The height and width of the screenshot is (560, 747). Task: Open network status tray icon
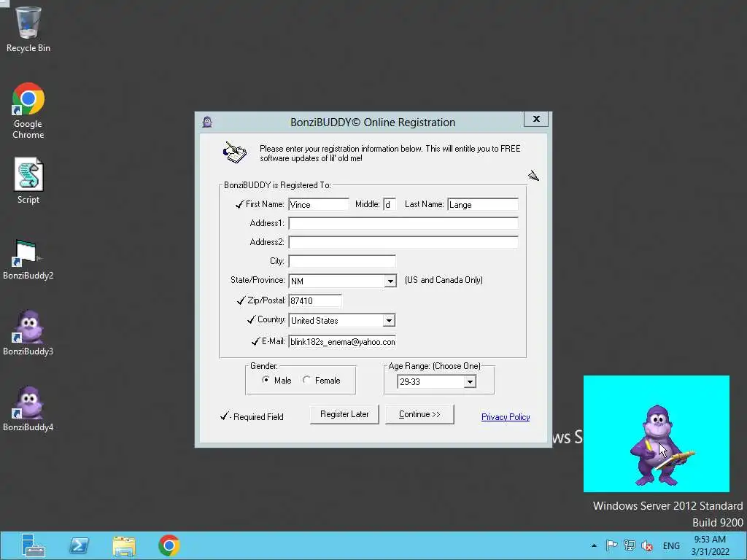(x=630, y=545)
